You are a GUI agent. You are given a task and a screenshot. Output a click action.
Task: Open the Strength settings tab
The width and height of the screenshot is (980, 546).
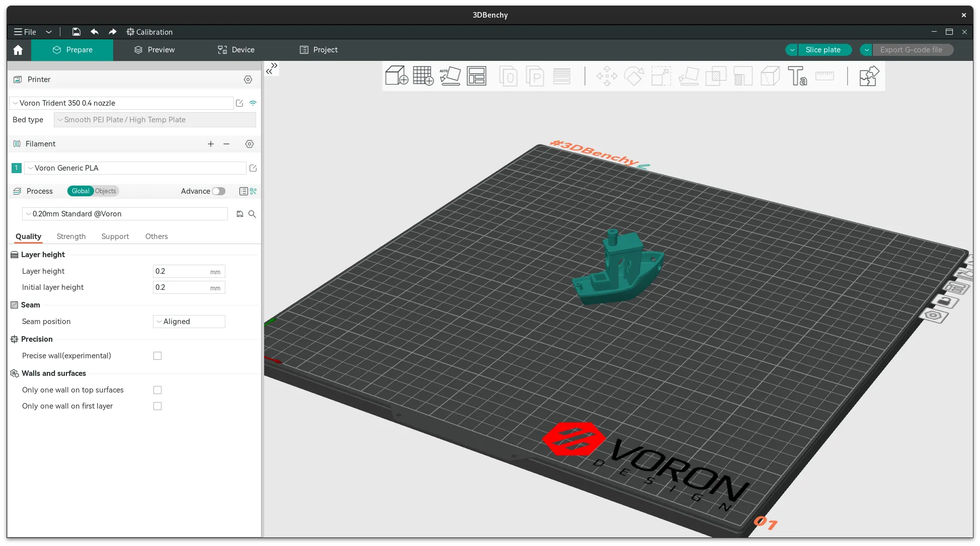pyautogui.click(x=71, y=237)
